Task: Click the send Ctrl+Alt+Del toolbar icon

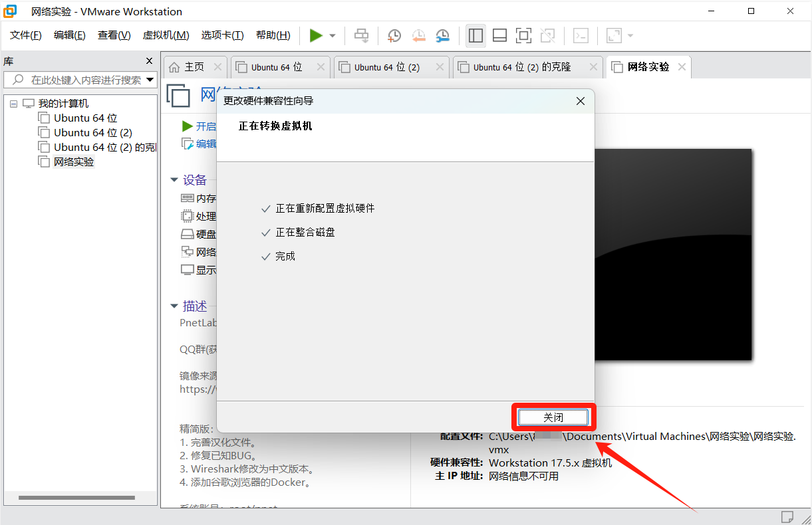Action: tap(361, 36)
